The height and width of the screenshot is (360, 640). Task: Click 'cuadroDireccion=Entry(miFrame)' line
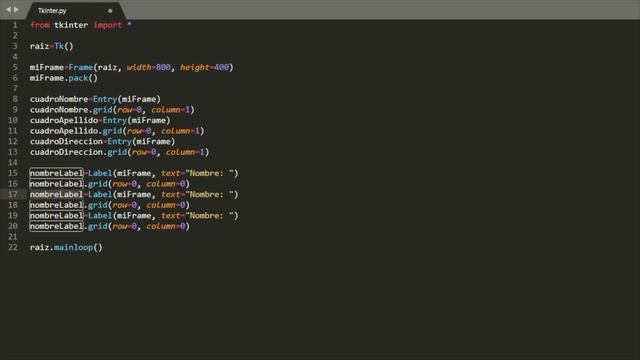tap(102, 142)
